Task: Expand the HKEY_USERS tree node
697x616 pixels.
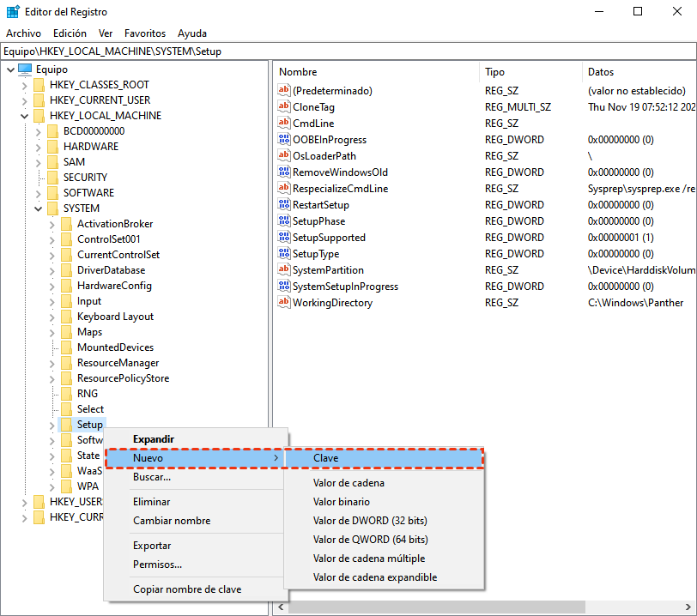Action: pyautogui.click(x=23, y=501)
